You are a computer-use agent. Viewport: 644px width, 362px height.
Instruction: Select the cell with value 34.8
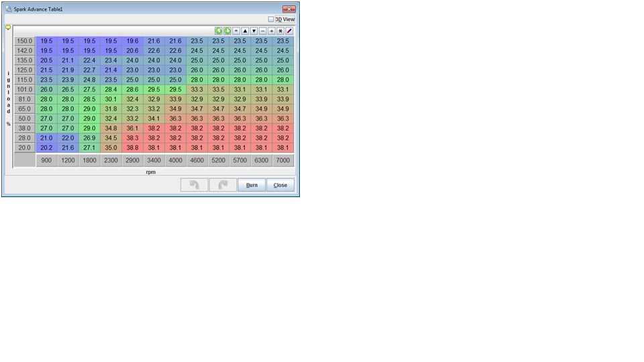point(111,128)
